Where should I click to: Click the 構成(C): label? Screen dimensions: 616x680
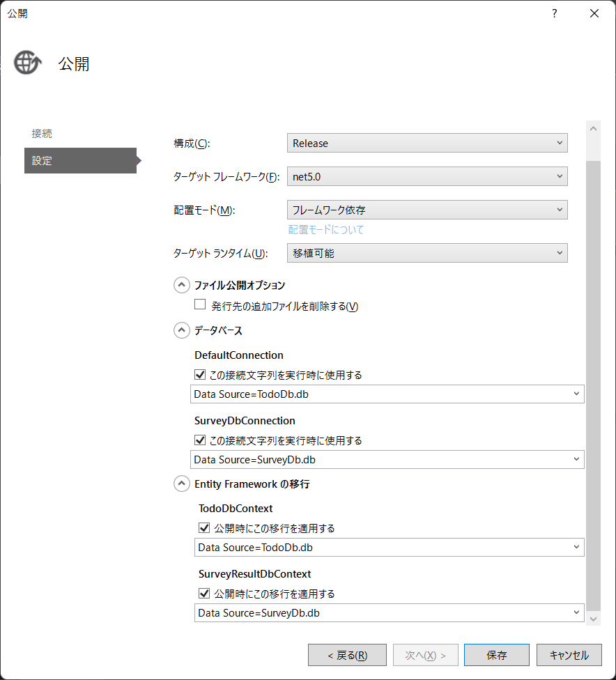[192, 144]
